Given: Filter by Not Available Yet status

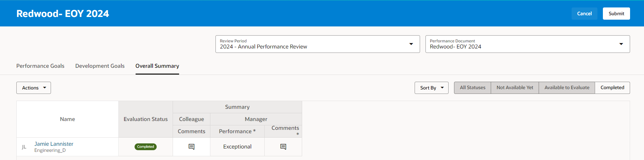Looking at the screenshot, I should 515,87.
